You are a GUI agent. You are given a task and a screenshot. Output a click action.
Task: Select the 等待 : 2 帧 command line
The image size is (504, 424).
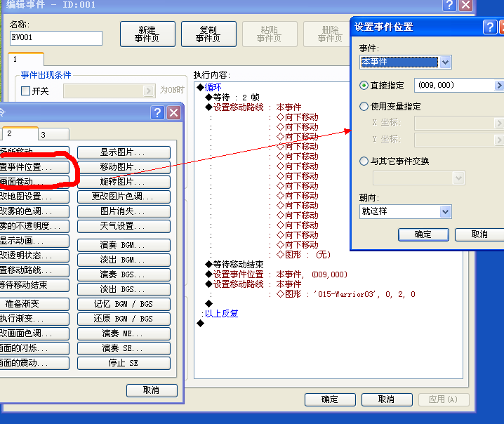pos(232,98)
